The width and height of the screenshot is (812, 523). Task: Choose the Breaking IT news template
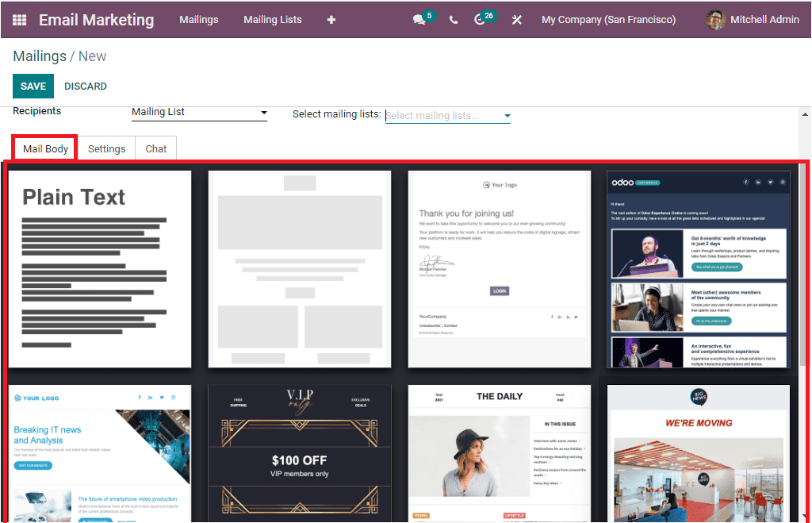point(99,453)
